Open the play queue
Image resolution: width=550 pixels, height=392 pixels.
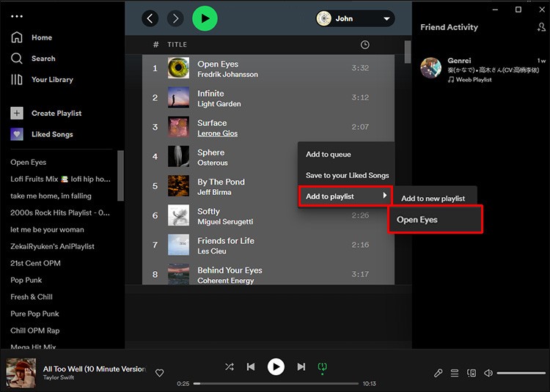click(x=455, y=373)
